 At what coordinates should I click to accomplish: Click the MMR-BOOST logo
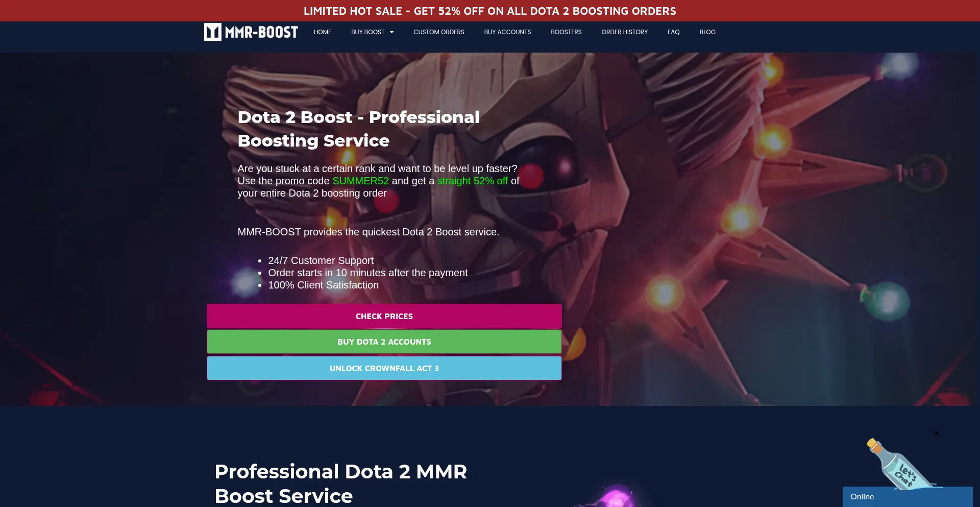click(251, 32)
